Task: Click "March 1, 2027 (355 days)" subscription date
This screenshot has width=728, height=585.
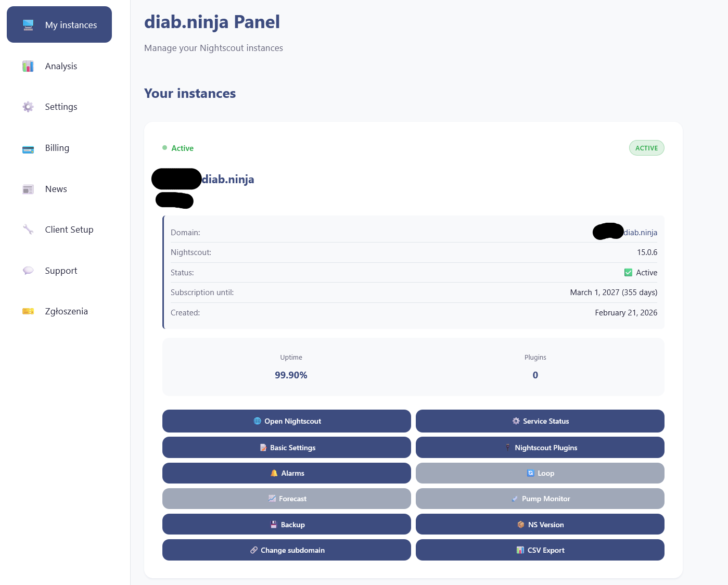Action: click(x=614, y=292)
